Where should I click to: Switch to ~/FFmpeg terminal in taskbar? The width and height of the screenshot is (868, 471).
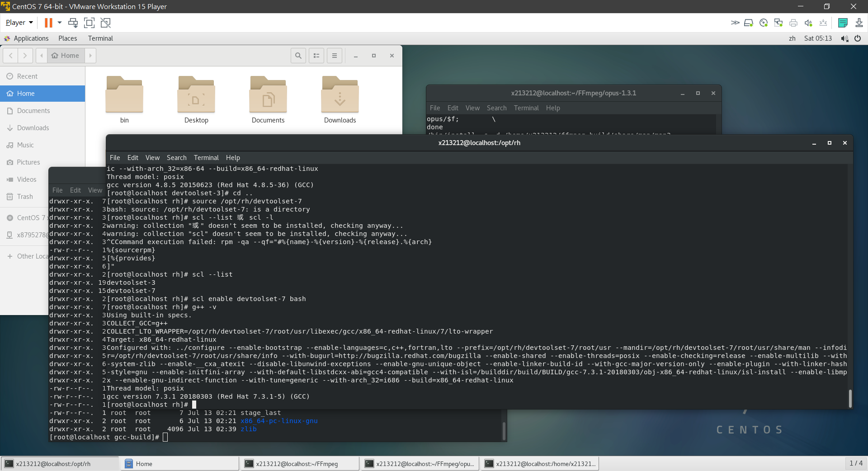pyautogui.click(x=300, y=464)
